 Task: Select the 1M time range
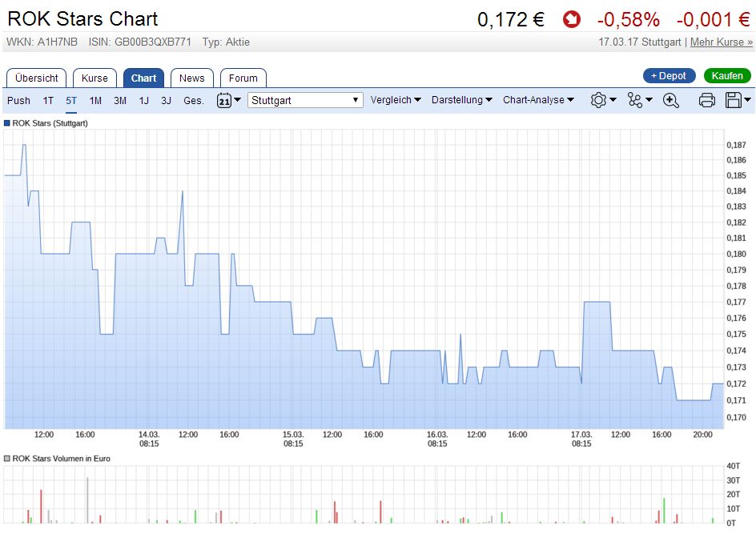[95, 100]
